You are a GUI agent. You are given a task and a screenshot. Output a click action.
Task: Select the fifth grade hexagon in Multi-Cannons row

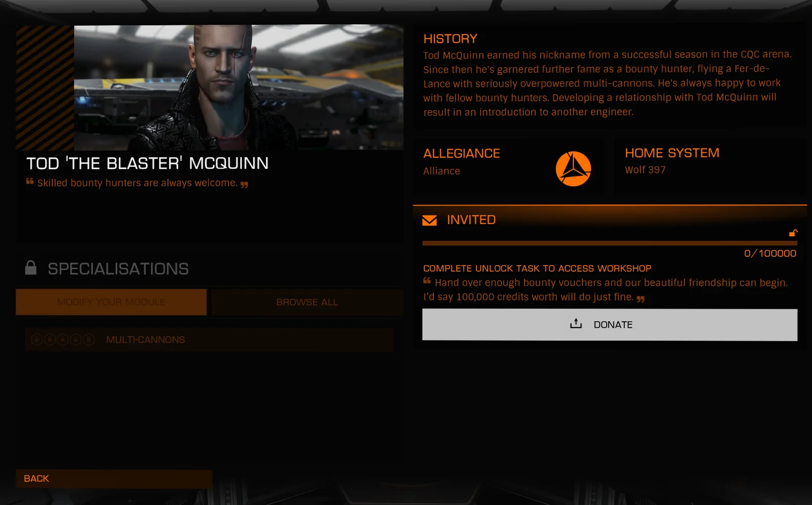[x=89, y=340]
